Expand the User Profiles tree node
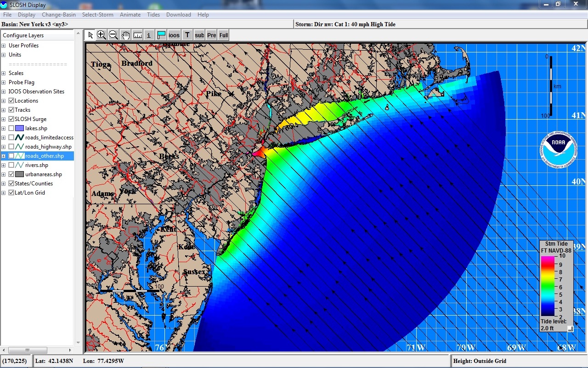 pyautogui.click(x=4, y=46)
